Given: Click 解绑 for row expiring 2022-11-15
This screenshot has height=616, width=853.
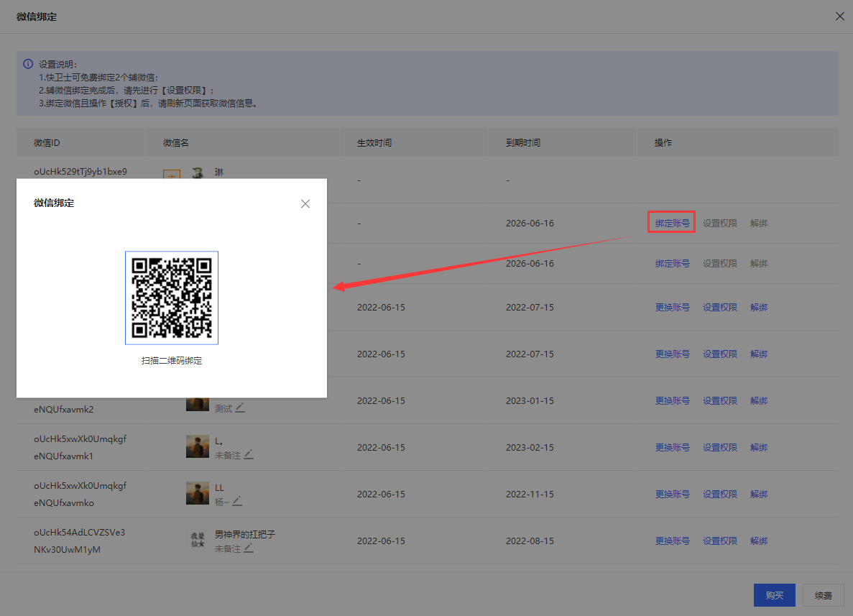Looking at the screenshot, I should 759,494.
